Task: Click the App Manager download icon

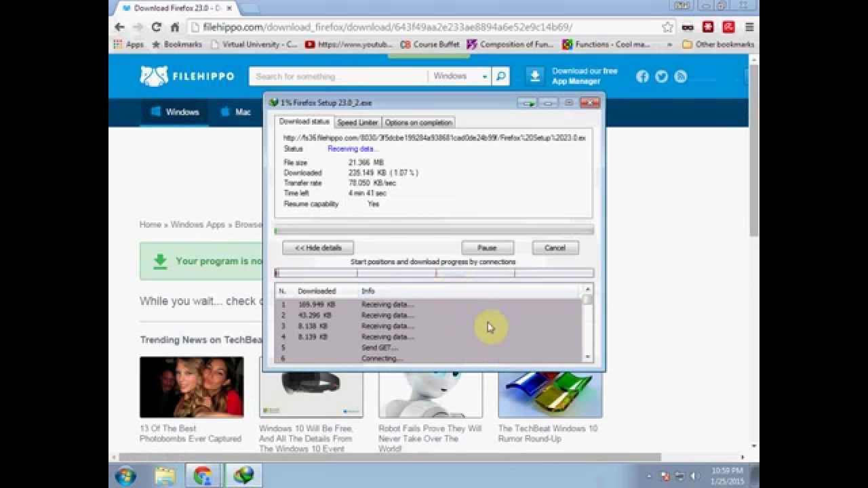Action: click(x=535, y=76)
